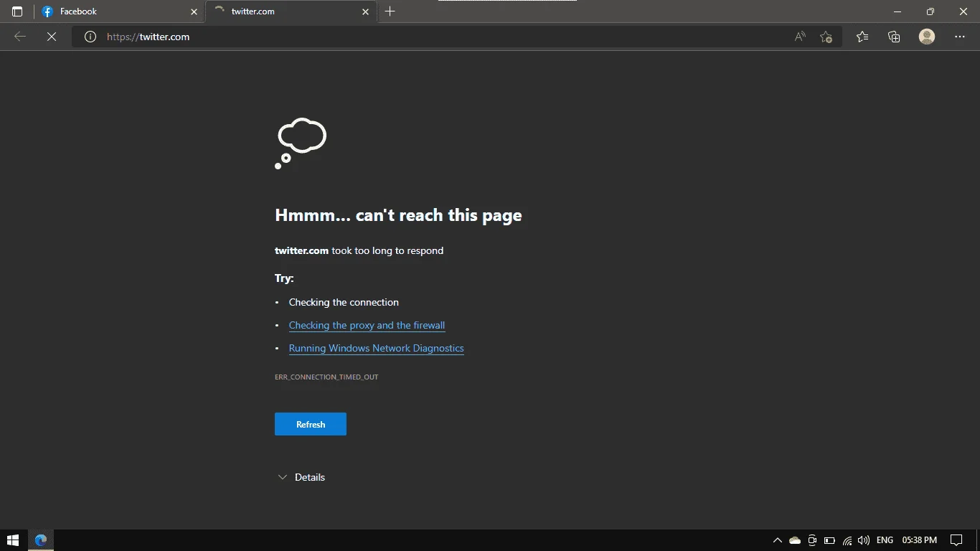Image resolution: width=980 pixels, height=551 pixels.
Task: Open the 05:38 PM clock
Action: [x=920, y=540]
